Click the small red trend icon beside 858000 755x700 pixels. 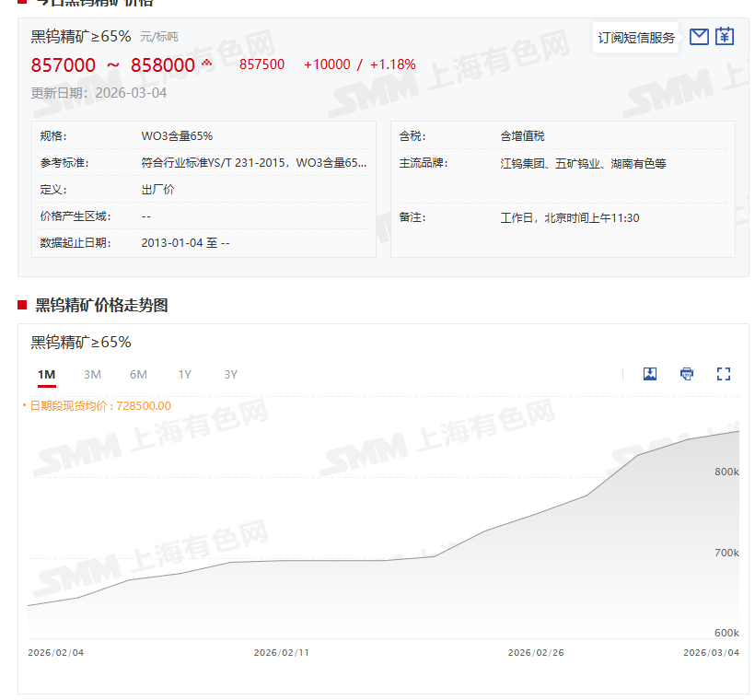(x=206, y=63)
